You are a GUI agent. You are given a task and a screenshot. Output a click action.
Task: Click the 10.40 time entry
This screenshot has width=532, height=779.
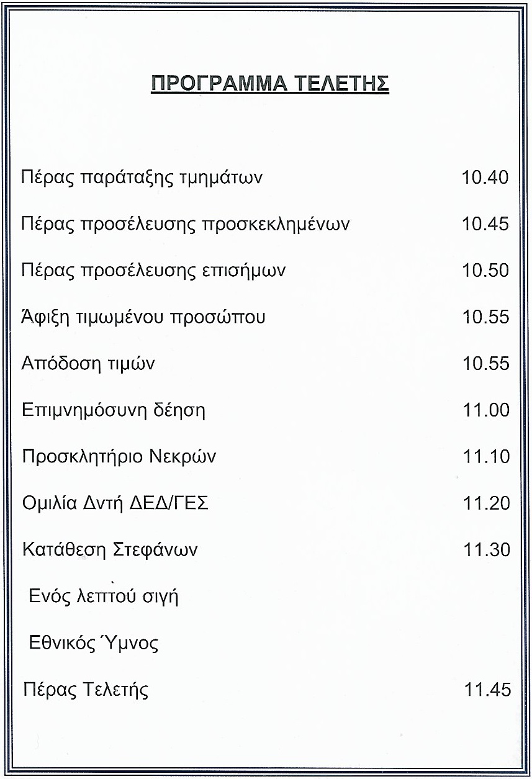pos(485,178)
